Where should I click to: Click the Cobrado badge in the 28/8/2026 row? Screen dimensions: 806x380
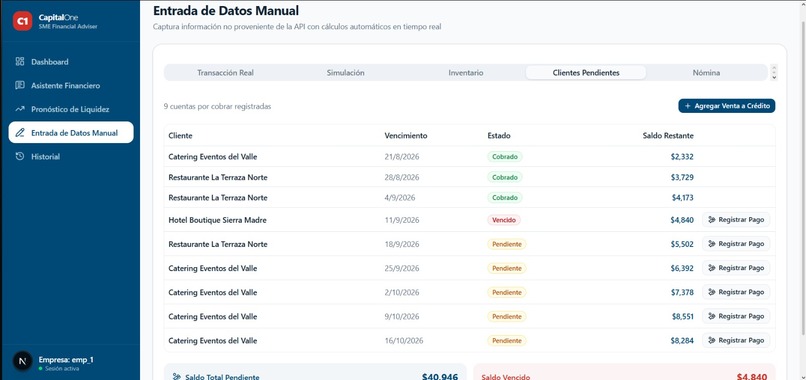505,177
